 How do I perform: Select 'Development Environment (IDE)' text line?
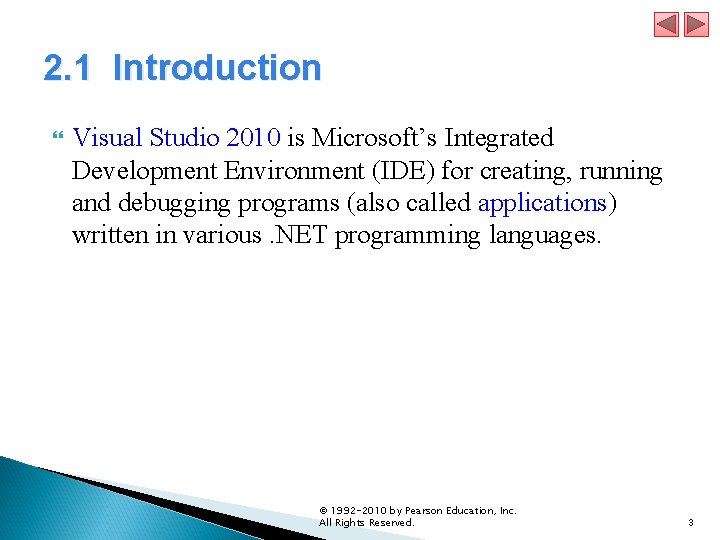click(253, 171)
